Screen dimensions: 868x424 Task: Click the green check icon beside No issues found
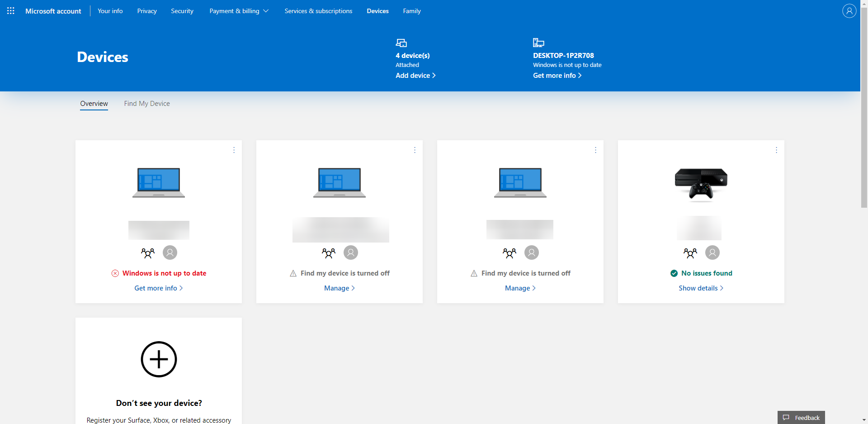tap(674, 273)
